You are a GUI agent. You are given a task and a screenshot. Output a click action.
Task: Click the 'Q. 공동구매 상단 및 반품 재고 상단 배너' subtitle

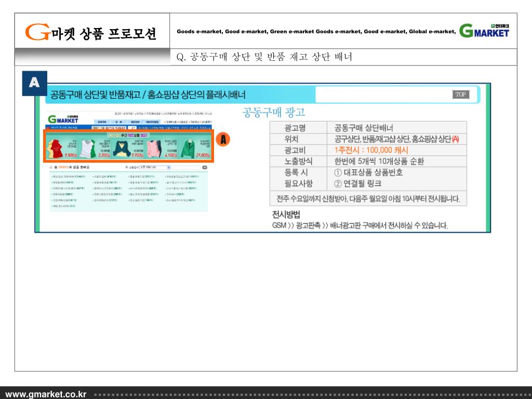pyautogui.click(x=264, y=57)
